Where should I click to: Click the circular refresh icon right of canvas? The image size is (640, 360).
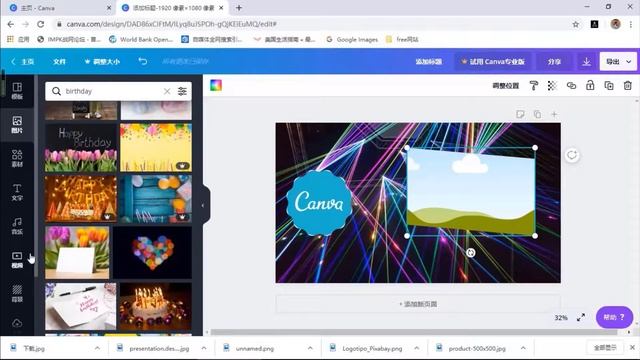click(572, 155)
